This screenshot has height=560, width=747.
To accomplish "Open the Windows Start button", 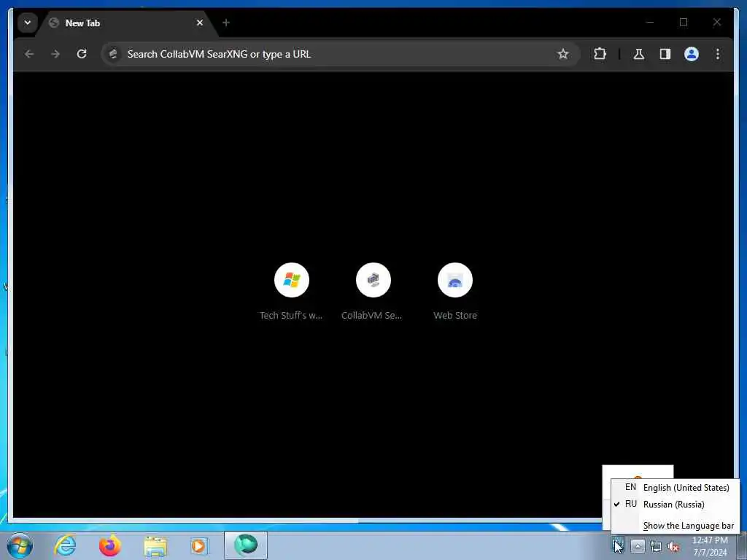I will 20,545.
